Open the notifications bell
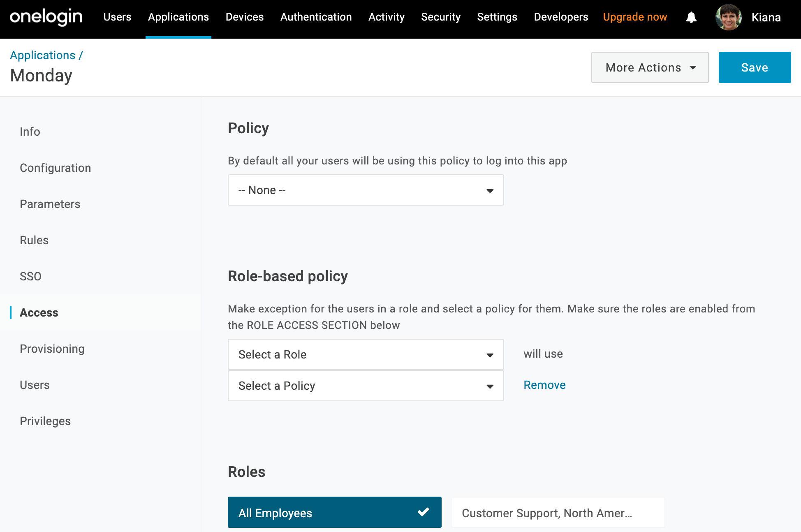Screen dimensions: 801x532 pos(691,17)
